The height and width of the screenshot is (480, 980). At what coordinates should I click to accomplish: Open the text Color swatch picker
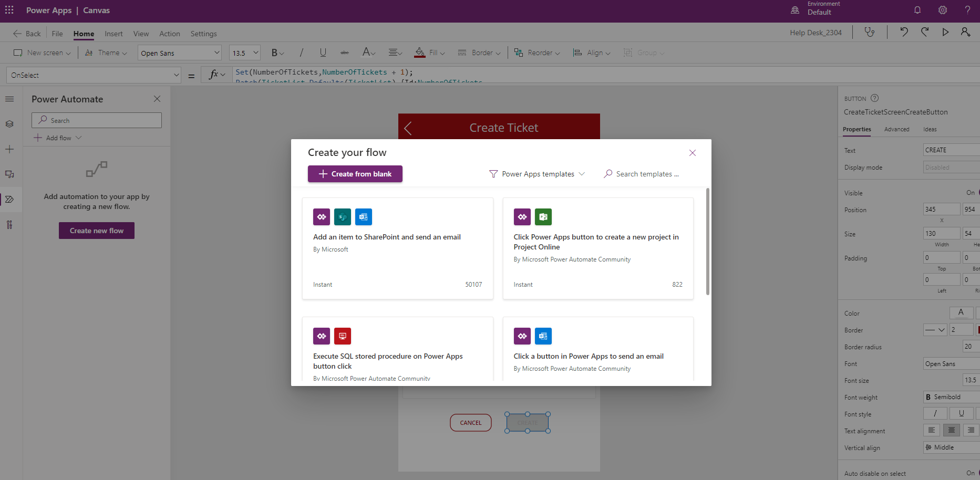(x=961, y=312)
